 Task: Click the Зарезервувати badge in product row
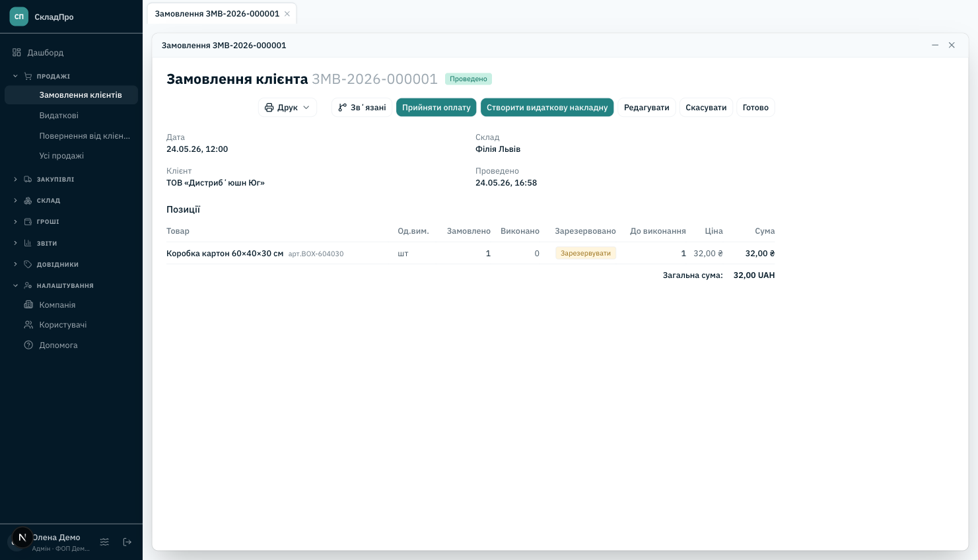pos(586,253)
